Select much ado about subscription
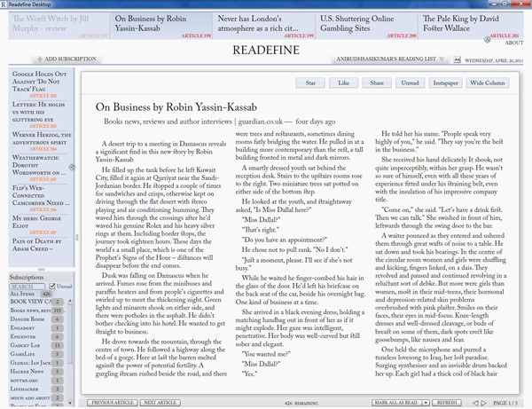 pos(36,397)
